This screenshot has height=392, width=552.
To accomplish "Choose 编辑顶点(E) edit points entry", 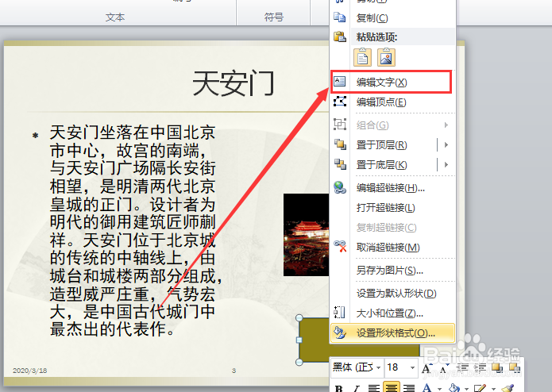I will click(392, 102).
